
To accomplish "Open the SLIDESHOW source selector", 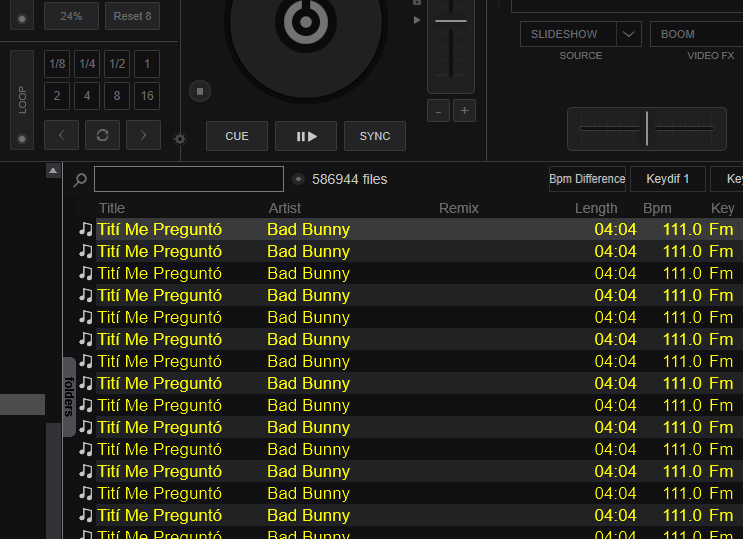I will click(x=568, y=34).
